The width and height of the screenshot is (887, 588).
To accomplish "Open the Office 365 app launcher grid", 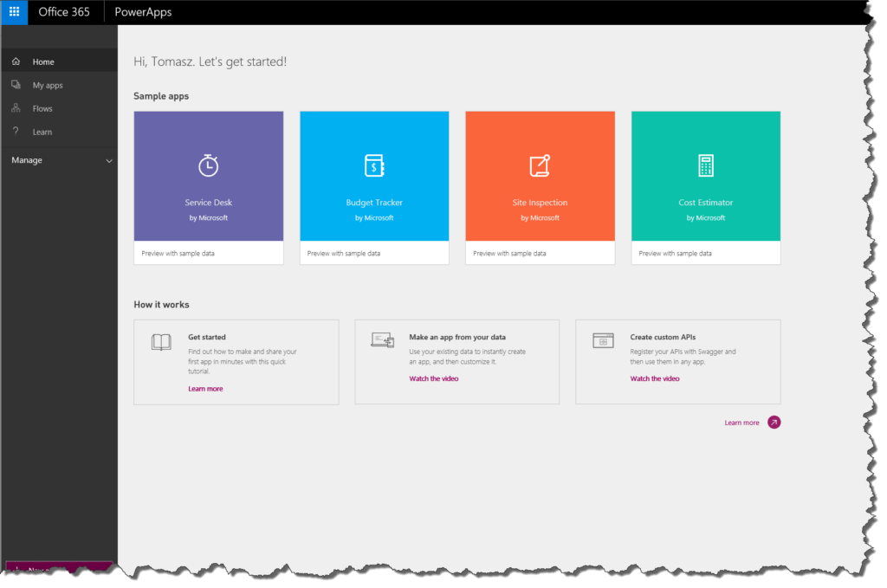I will click(x=14, y=12).
